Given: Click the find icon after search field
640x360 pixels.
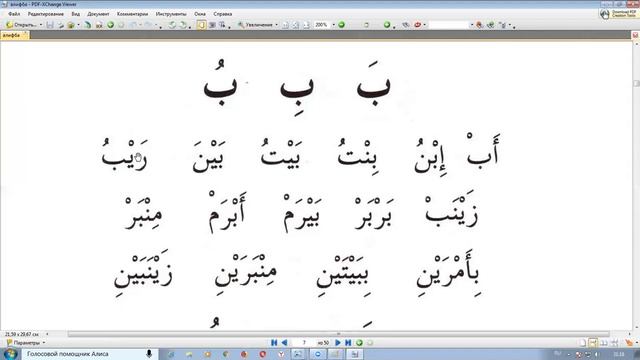Looking at the screenshot, I should pos(480,25).
